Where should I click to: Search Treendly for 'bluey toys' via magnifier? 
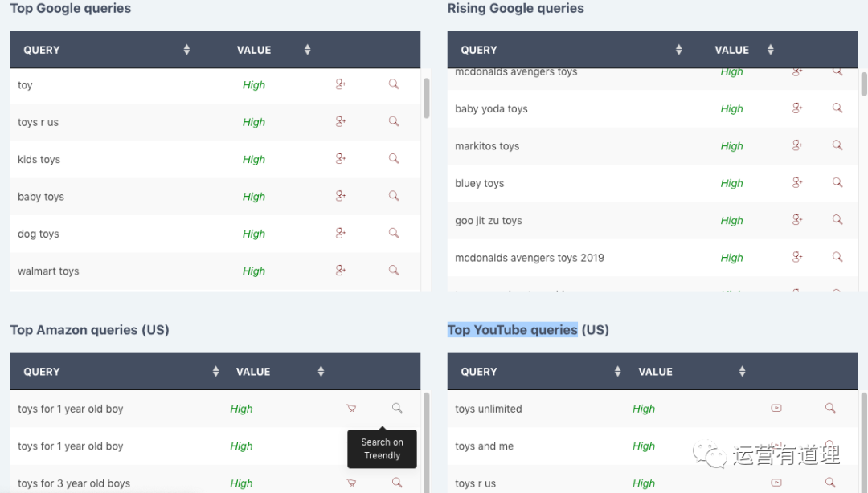(x=837, y=183)
